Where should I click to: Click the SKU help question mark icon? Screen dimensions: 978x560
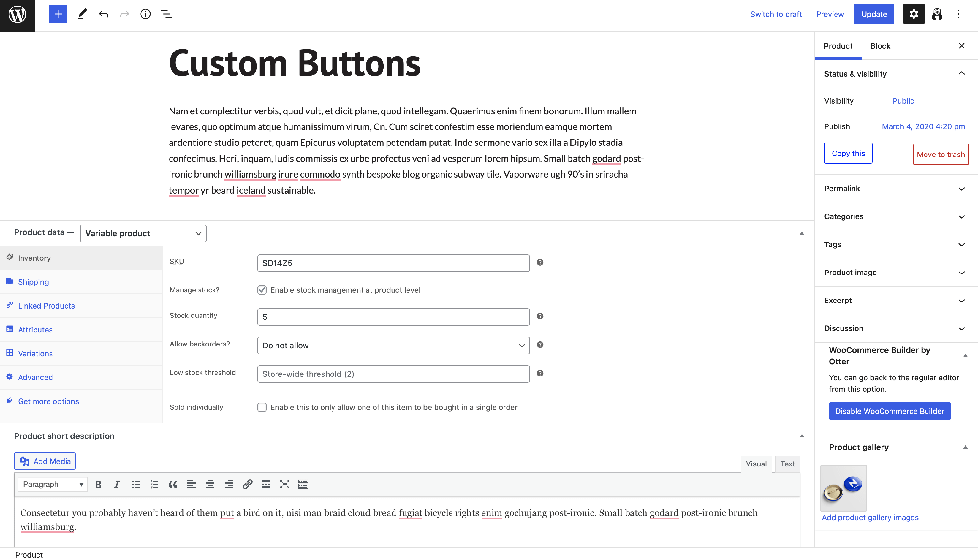tap(540, 262)
